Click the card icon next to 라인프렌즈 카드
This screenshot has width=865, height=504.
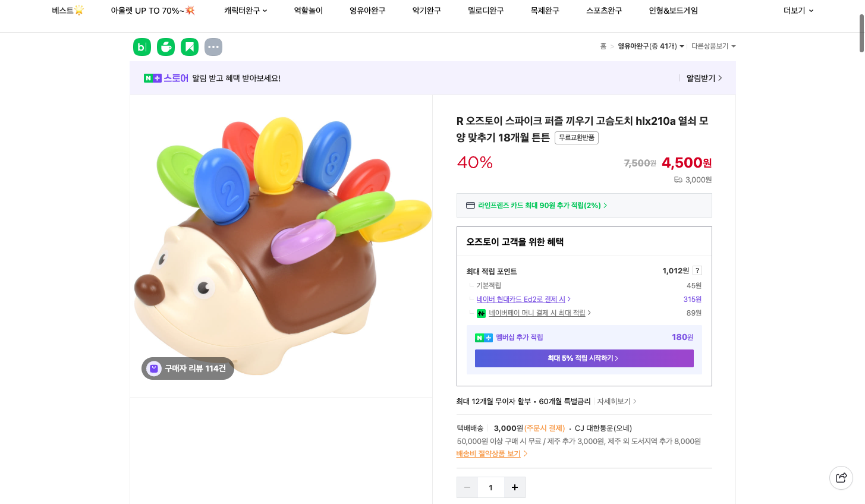tap(470, 205)
